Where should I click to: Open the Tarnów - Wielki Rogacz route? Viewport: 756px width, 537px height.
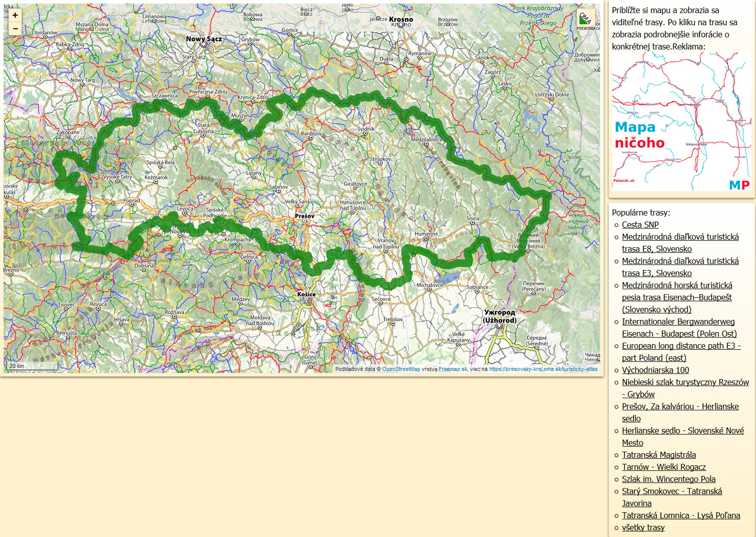pyautogui.click(x=664, y=467)
